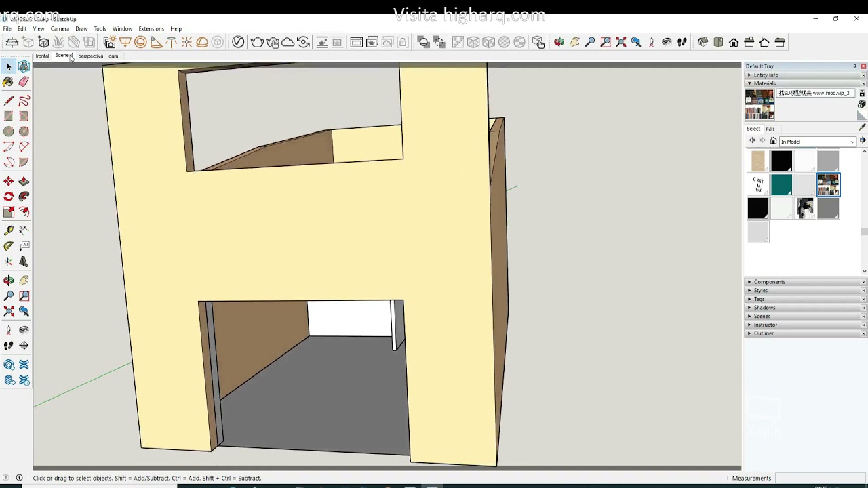This screenshot has height=488, width=868.
Task: Add a V-Ray sphere light
Action: (140, 42)
